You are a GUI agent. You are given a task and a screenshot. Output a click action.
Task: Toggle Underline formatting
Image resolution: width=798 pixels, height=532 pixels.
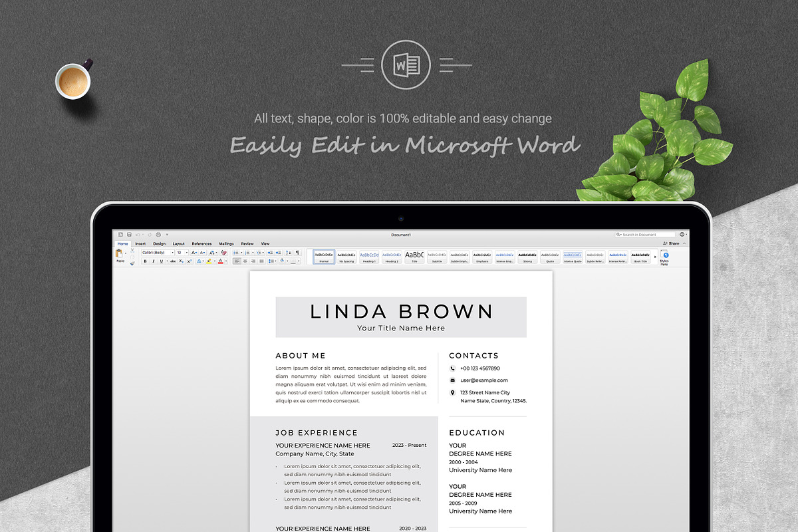[162, 261]
